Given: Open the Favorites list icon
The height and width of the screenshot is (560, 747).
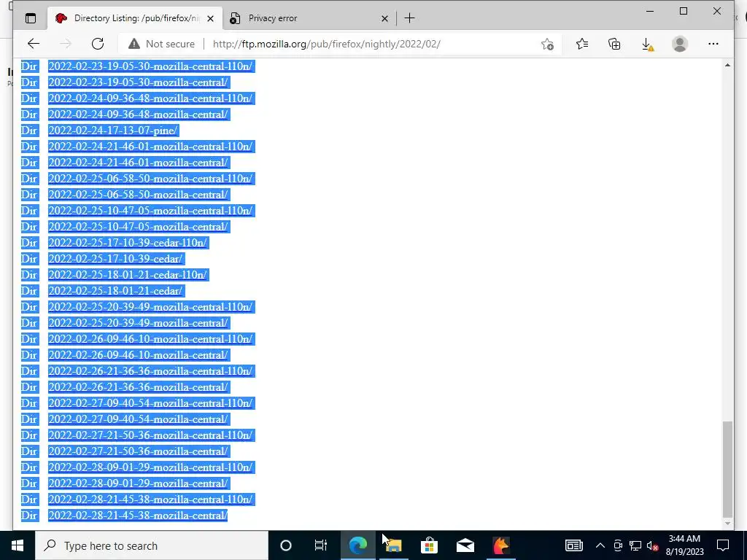Looking at the screenshot, I should 581,44.
